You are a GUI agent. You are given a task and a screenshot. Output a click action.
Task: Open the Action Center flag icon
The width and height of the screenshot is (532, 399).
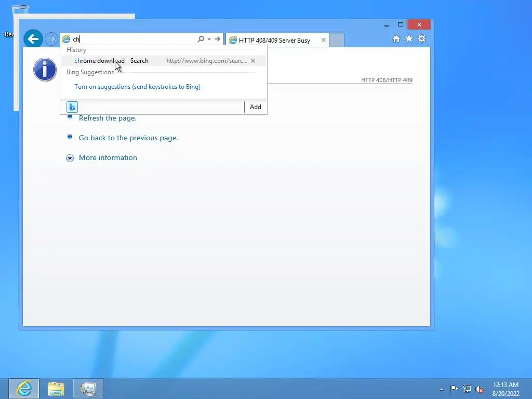pyautogui.click(x=454, y=389)
